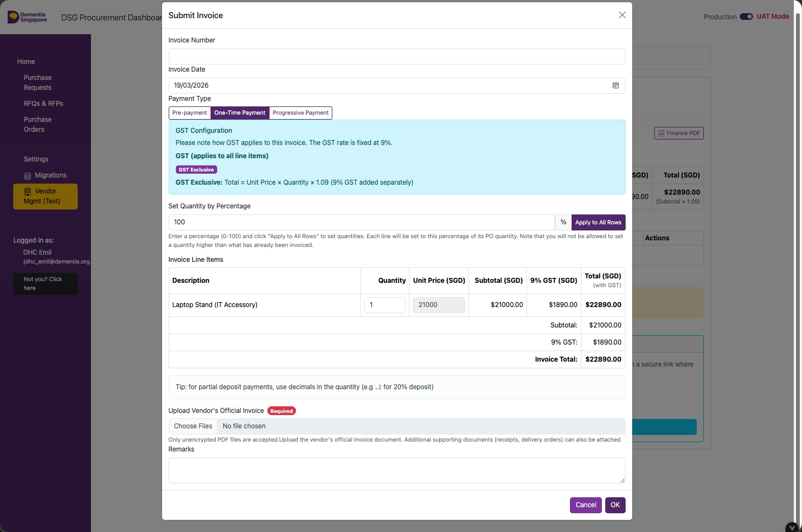
Task: Click the dark scroll-down arrow icon
Action: [792, 528]
